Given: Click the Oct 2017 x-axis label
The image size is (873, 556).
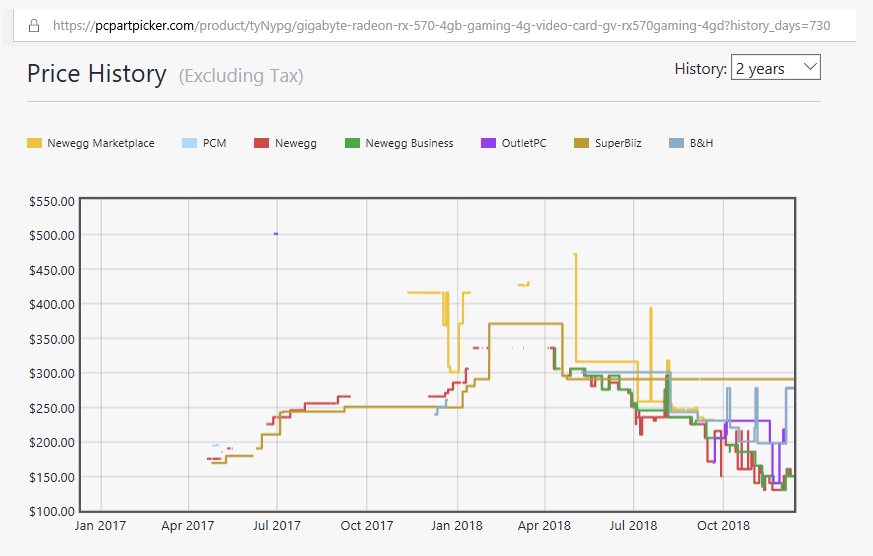Looking at the screenshot, I should (x=367, y=526).
